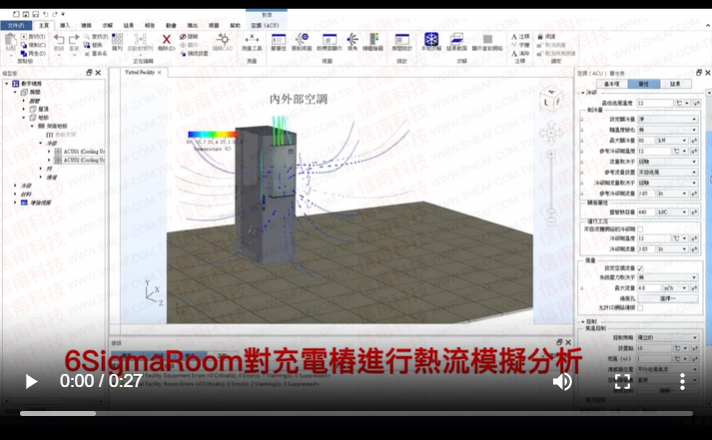Open the m³/s unit dropdown for maximum flow

point(677,288)
